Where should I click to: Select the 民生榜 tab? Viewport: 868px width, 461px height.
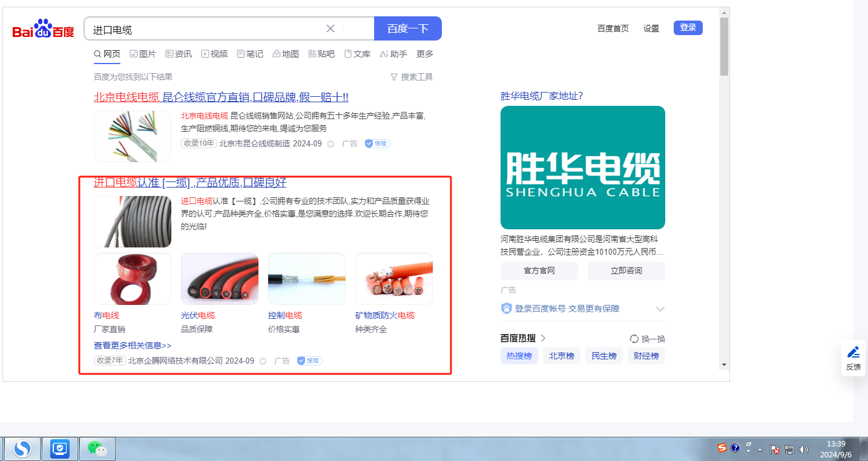click(604, 356)
